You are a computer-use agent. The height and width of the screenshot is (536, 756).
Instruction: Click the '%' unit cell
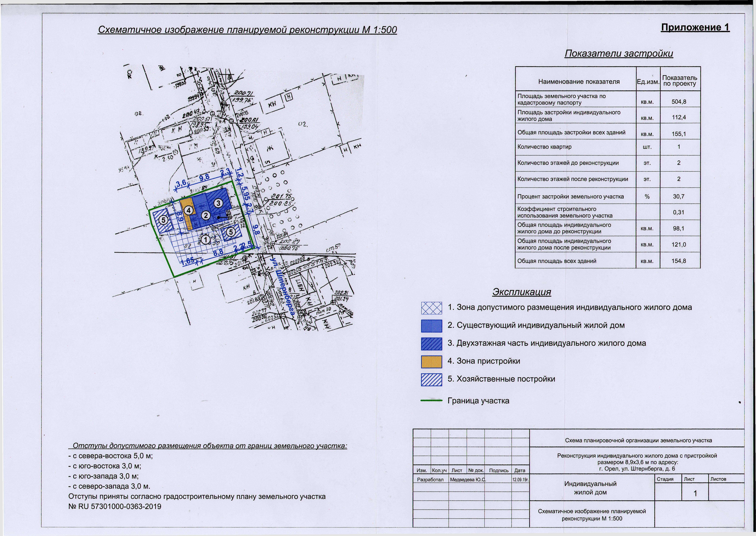(647, 196)
